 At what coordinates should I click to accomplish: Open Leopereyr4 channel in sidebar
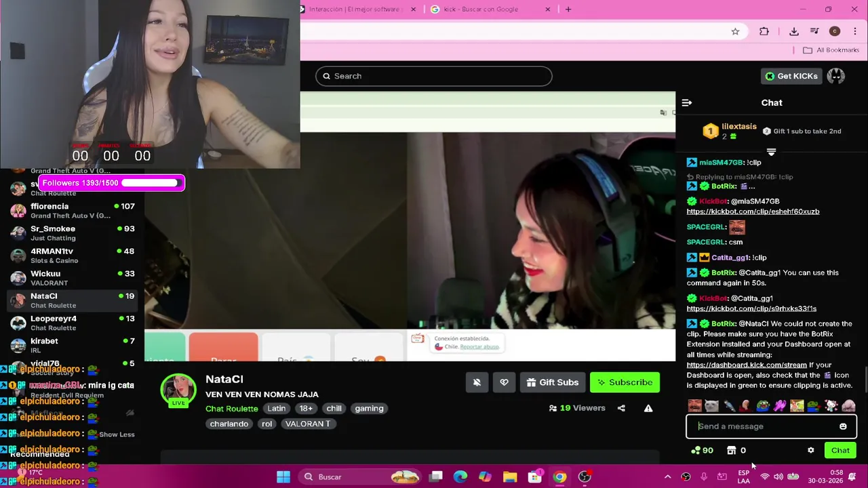coord(73,323)
